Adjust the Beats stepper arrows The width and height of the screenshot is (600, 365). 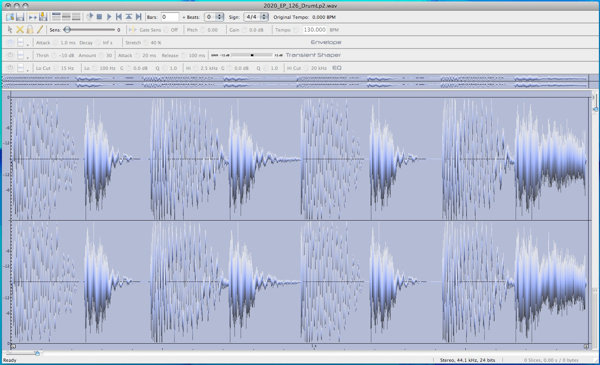(220, 17)
